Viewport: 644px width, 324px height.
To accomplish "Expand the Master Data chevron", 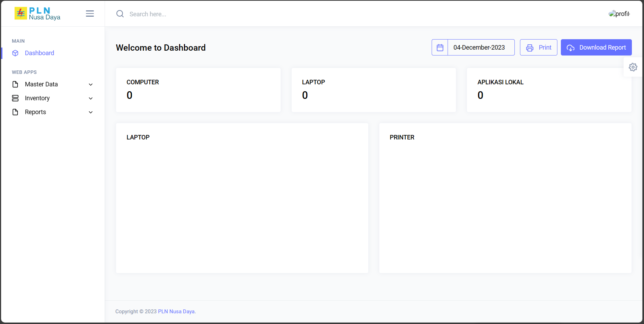I will 91,85.
